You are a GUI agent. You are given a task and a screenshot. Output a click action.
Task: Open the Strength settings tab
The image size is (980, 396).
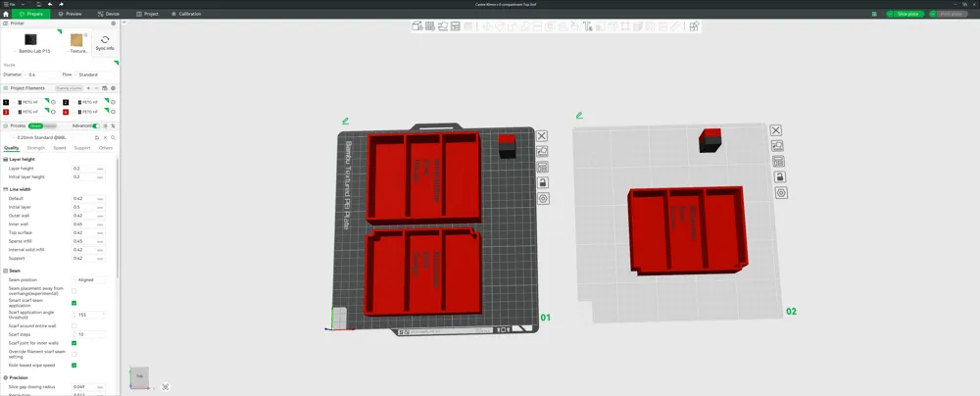point(36,148)
